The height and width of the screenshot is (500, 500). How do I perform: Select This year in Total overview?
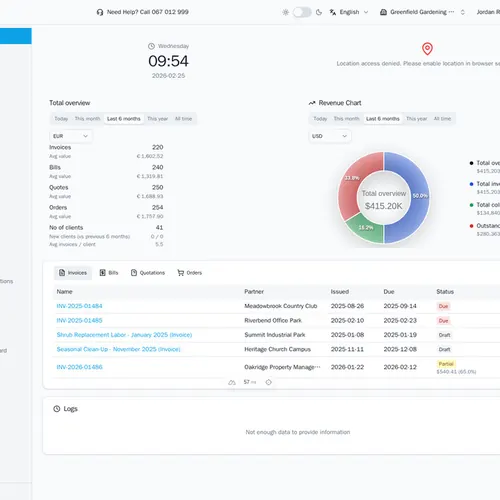158,119
